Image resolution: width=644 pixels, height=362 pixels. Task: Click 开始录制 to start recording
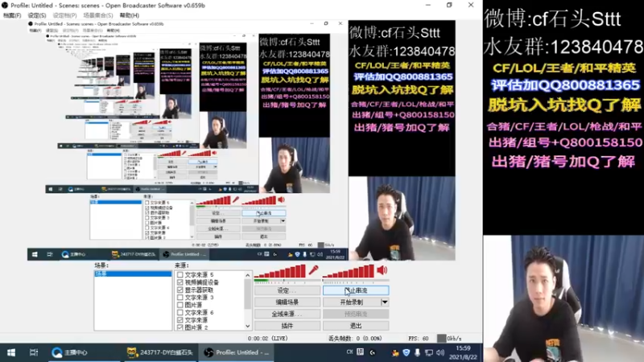tap(352, 302)
